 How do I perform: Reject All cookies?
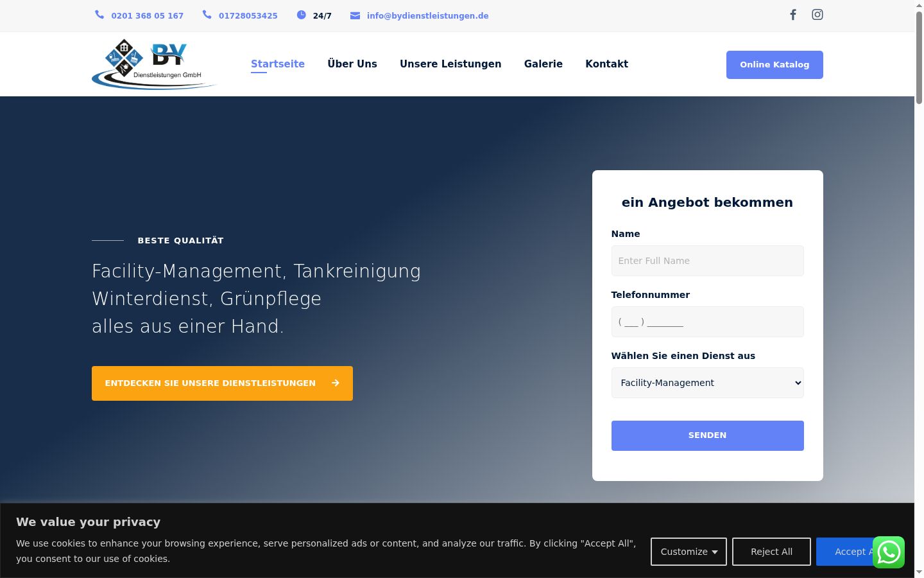click(771, 552)
